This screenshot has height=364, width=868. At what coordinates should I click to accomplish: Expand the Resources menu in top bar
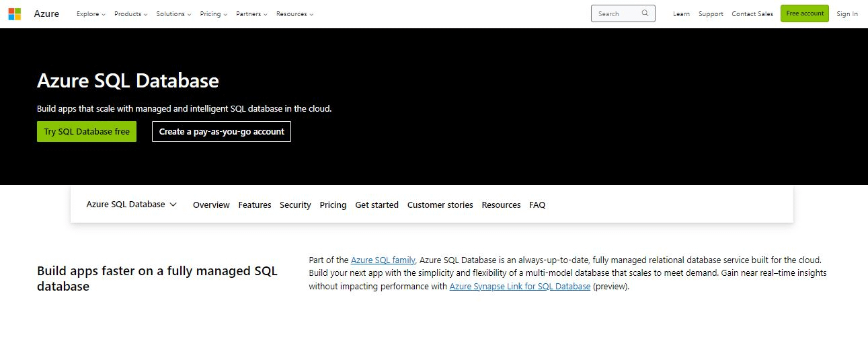pos(294,13)
